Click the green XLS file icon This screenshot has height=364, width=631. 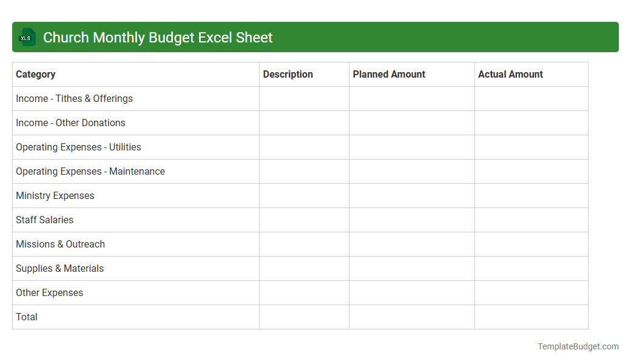pyautogui.click(x=27, y=37)
